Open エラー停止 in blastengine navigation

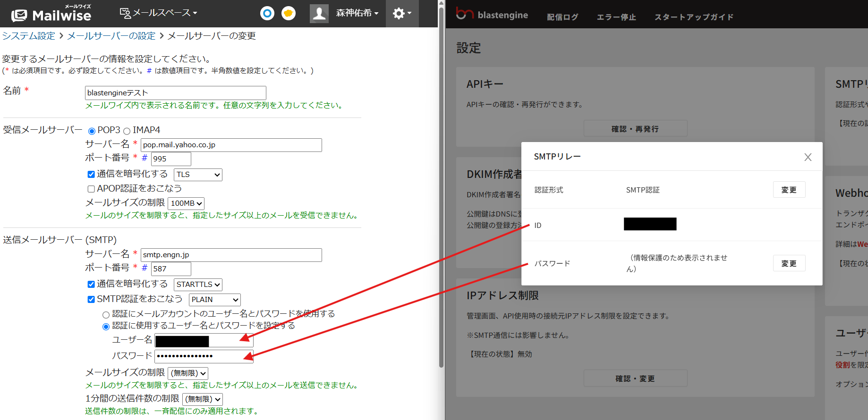616,17
